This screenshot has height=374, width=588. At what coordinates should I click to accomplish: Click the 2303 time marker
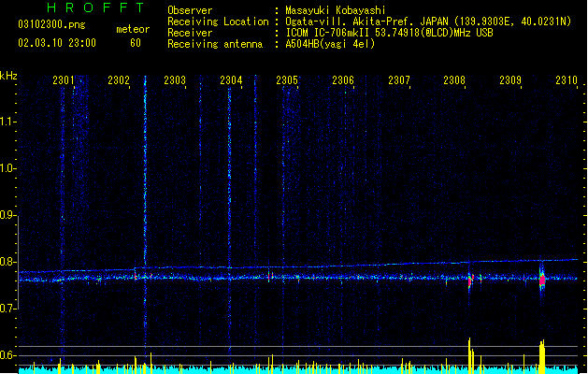coord(175,80)
